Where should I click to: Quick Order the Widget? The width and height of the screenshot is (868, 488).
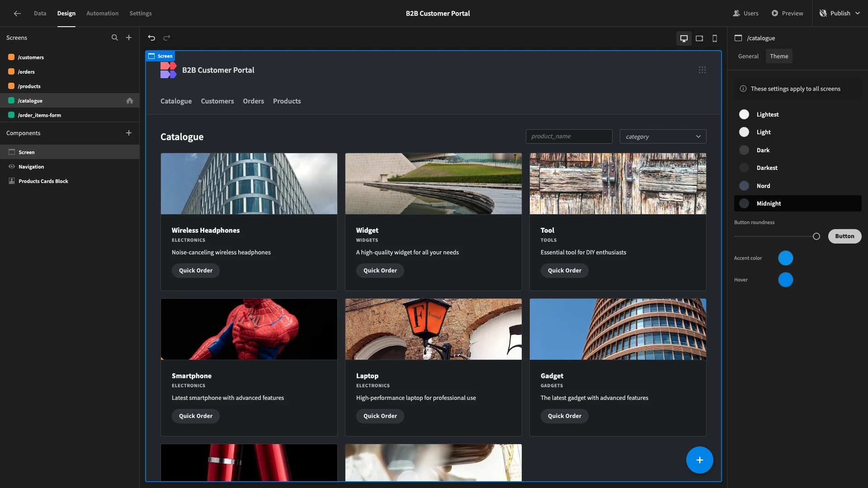pyautogui.click(x=380, y=270)
